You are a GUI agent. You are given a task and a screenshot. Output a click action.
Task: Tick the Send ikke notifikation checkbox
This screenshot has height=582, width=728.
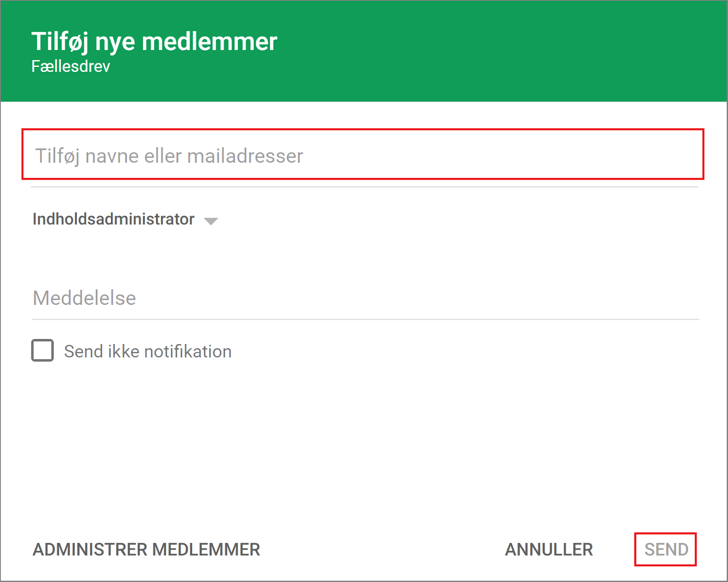click(42, 350)
